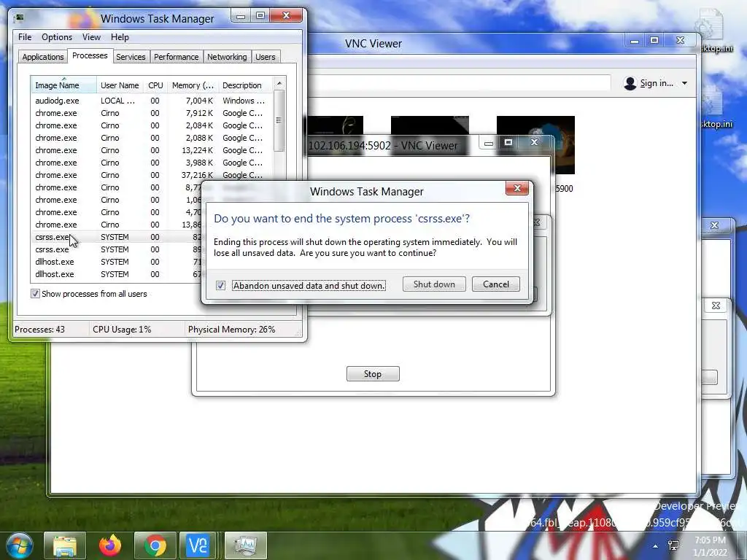Open Chrome from the taskbar
The image size is (747, 560).
[155, 545]
